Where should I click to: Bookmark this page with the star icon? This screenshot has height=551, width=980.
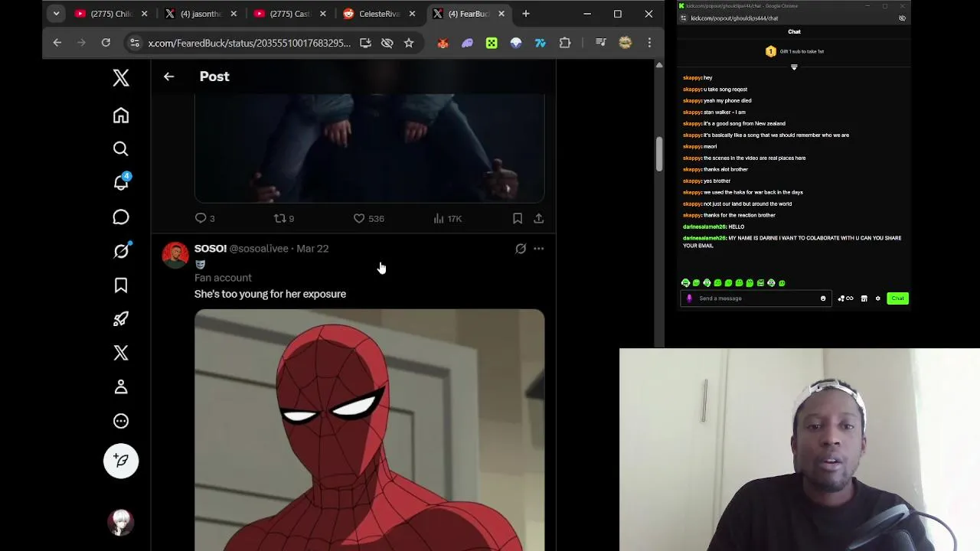(409, 43)
